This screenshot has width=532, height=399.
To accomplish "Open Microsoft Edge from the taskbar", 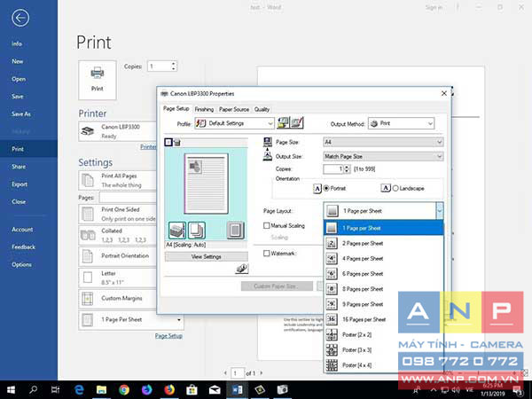I will 79,390.
